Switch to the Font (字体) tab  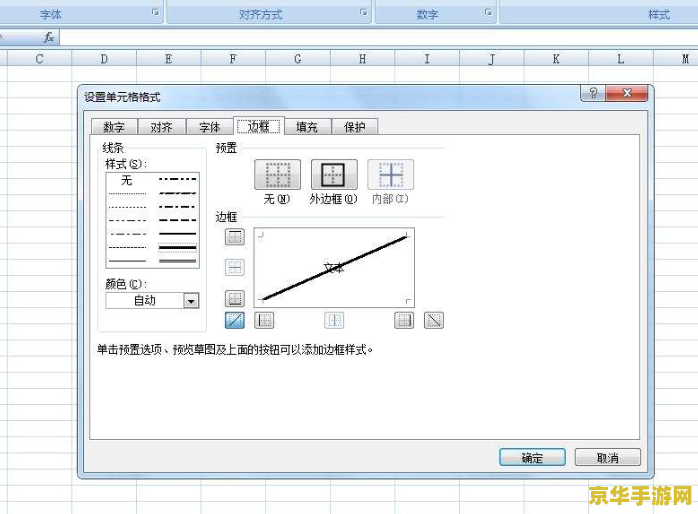coord(209,127)
